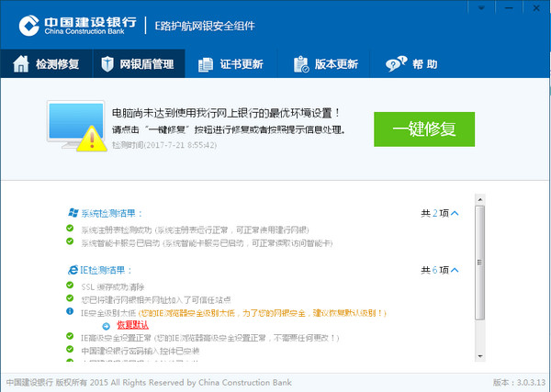
Task: Open the 证书更新 tab
Action: (x=231, y=63)
